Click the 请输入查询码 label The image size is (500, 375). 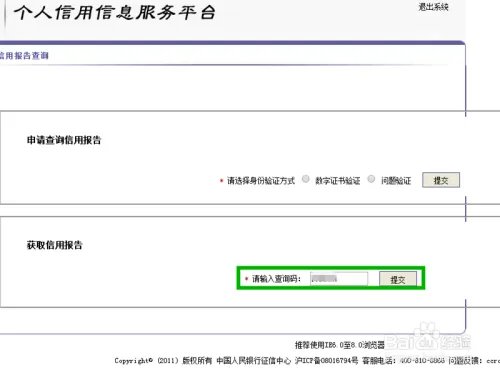pyautogui.click(x=276, y=279)
